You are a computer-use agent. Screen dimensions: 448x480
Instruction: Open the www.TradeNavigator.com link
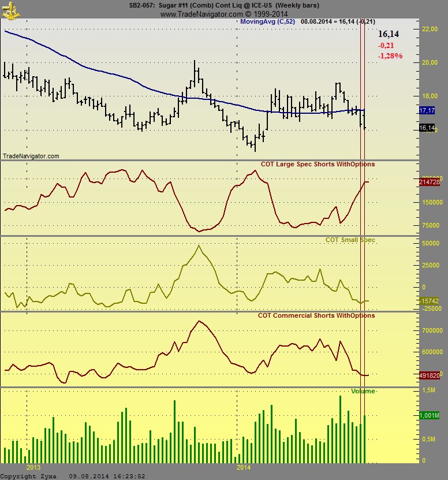(x=201, y=14)
